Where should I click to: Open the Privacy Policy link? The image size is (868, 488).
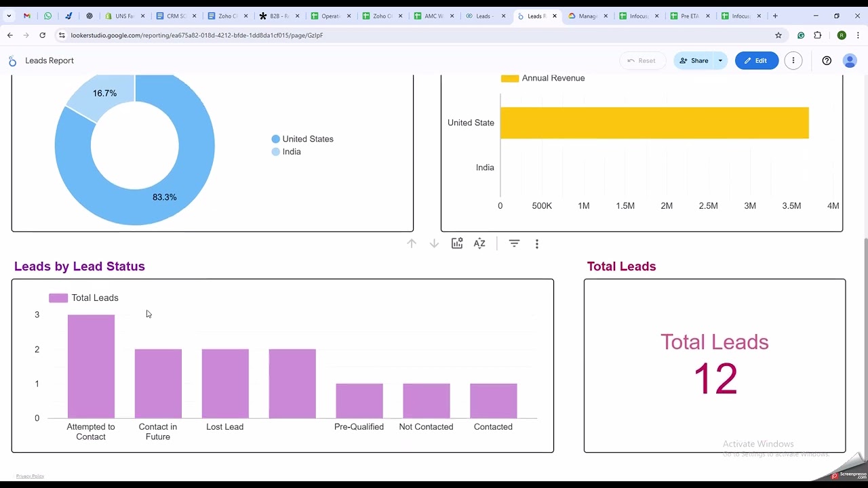pyautogui.click(x=30, y=476)
